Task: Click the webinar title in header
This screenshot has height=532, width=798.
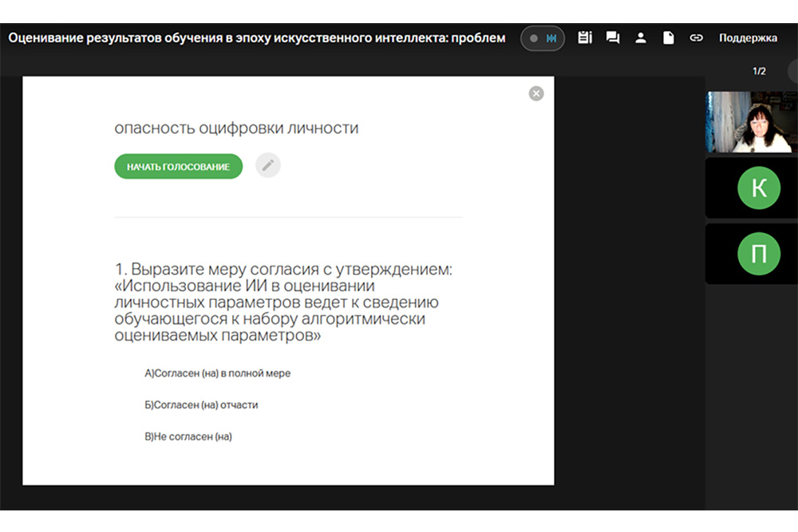Action: [257, 37]
